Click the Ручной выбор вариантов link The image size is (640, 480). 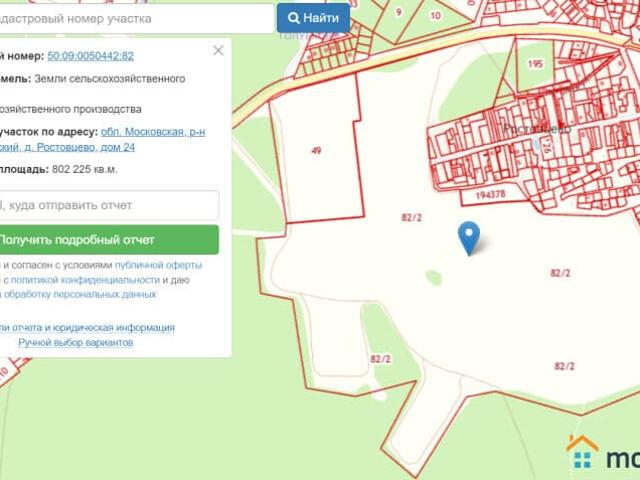[x=75, y=342]
